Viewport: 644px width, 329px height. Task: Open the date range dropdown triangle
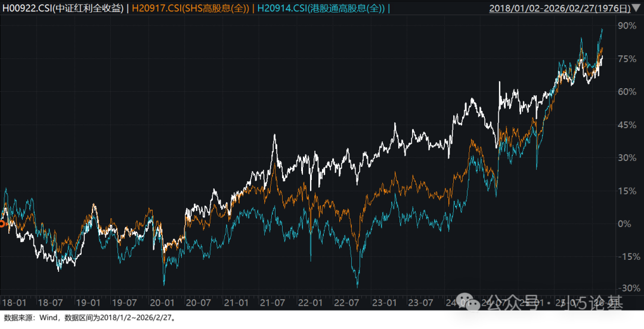point(636,8)
